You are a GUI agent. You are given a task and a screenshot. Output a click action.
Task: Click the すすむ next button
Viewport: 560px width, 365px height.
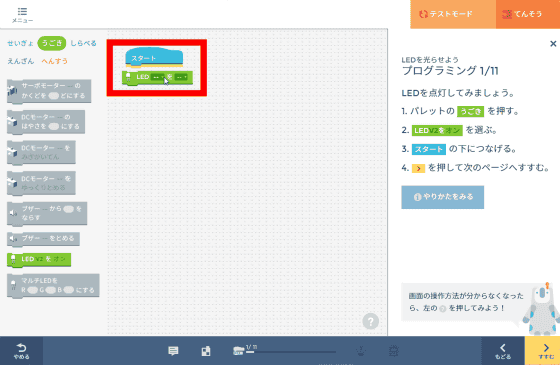point(542,351)
